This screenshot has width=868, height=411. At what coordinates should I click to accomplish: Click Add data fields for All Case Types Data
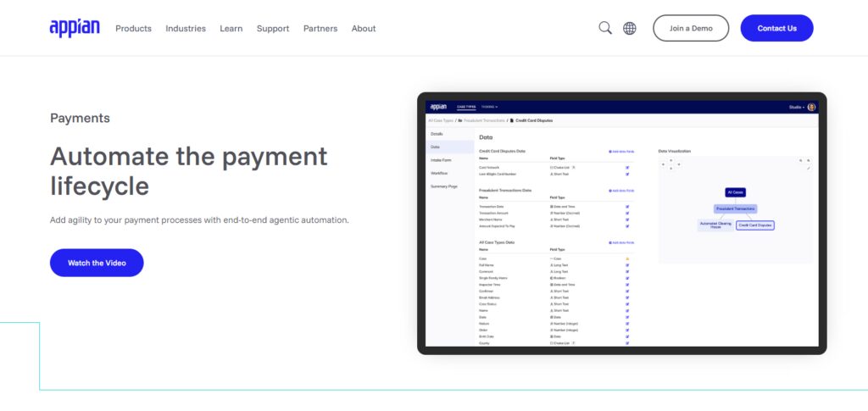[x=621, y=242]
